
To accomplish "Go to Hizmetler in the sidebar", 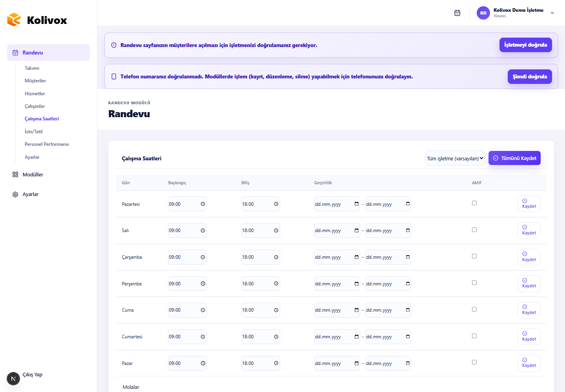I will 35,94.
